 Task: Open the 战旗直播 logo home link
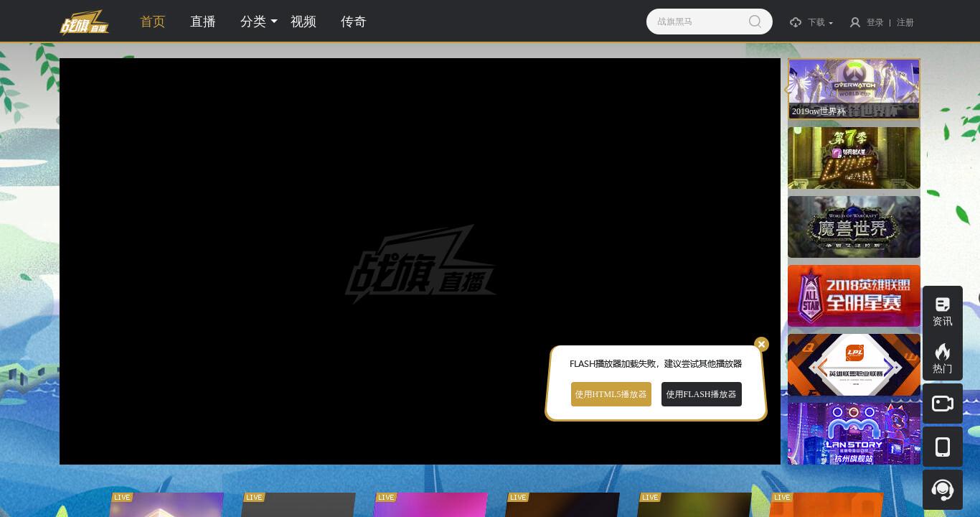[x=85, y=22]
